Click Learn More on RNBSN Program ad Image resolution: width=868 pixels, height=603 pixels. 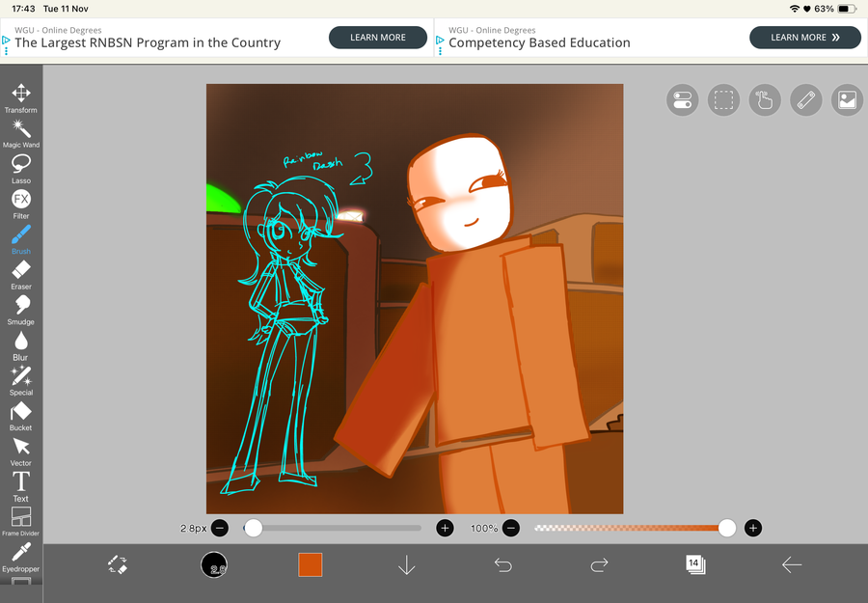tap(378, 37)
